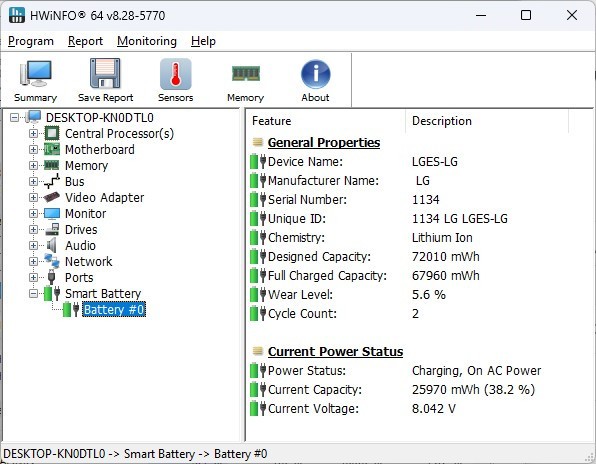This screenshot has height=464, width=596.
Task: Expand the Drives tree node
Action: click(x=33, y=229)
